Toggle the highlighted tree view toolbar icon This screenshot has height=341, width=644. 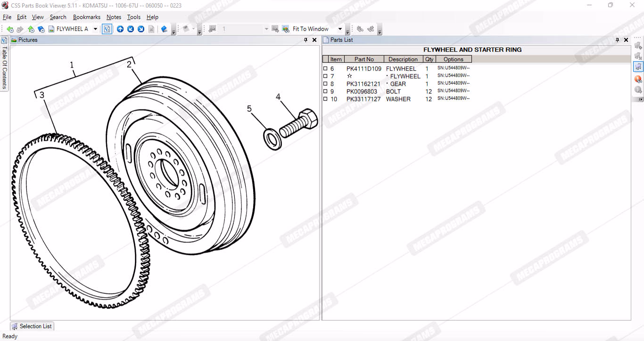(107, 29)
